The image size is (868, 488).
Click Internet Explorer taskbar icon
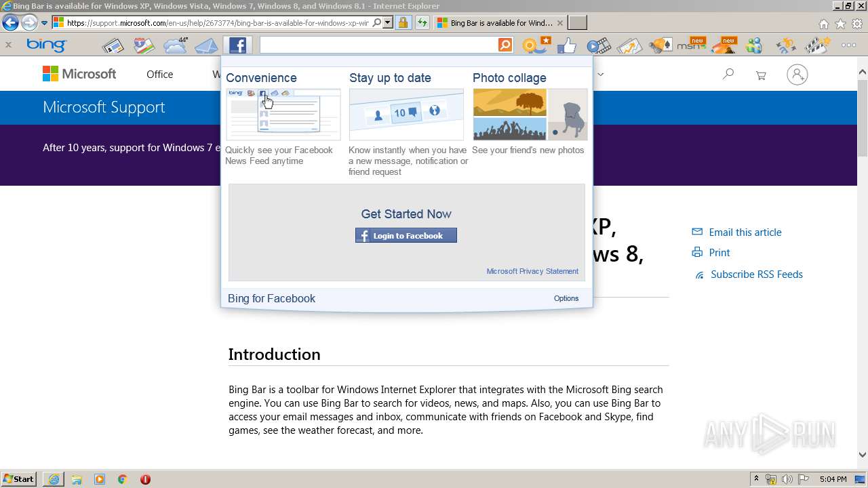(x=54, y=479)
